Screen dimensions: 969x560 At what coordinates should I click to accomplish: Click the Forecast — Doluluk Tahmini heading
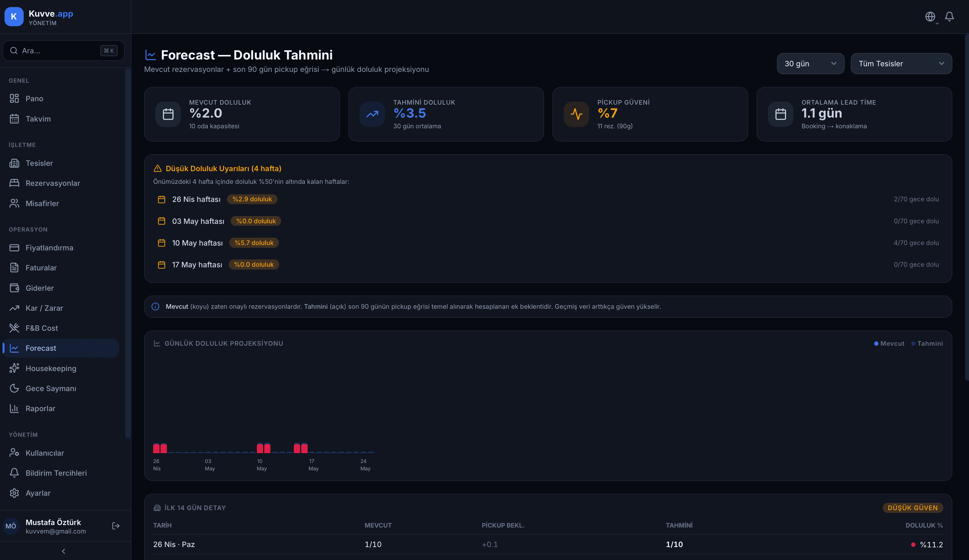(246, 55)
